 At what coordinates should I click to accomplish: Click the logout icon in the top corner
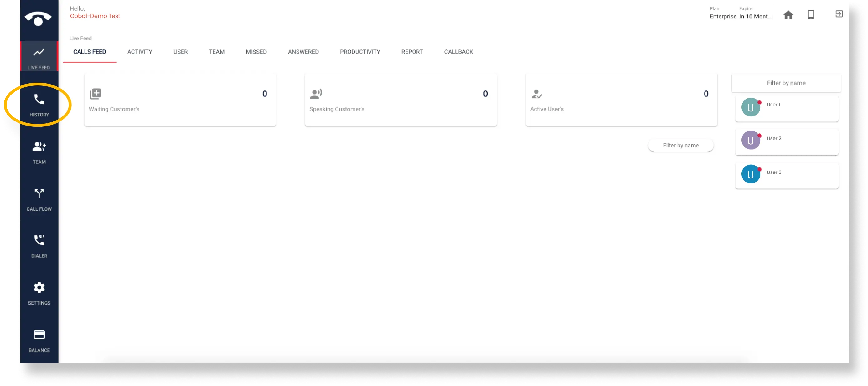point(839,14)
